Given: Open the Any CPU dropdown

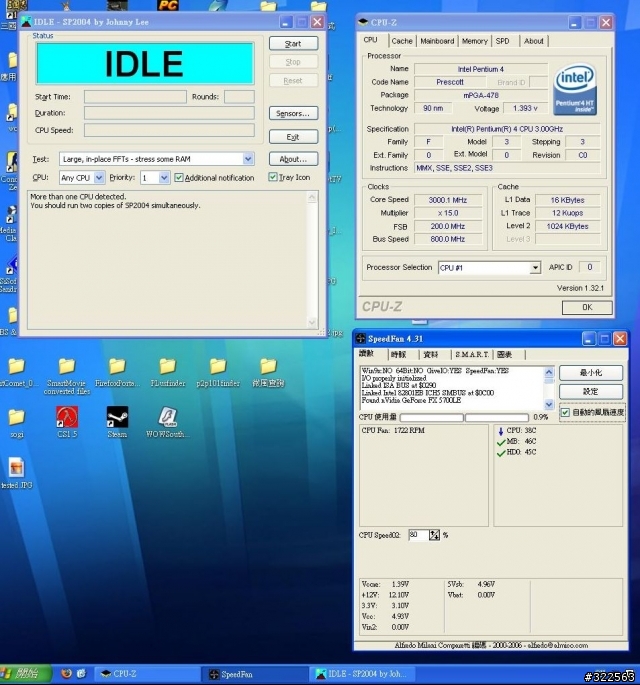Looking at the screenshot, I should pyautogui.click(x=99, y=177).
